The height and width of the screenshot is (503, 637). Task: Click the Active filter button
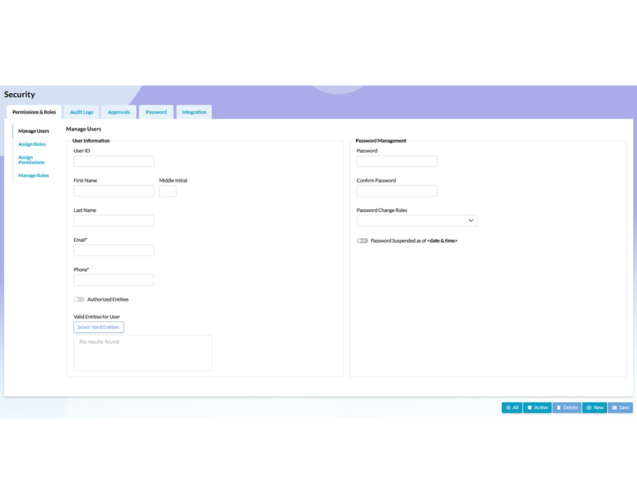537,408
